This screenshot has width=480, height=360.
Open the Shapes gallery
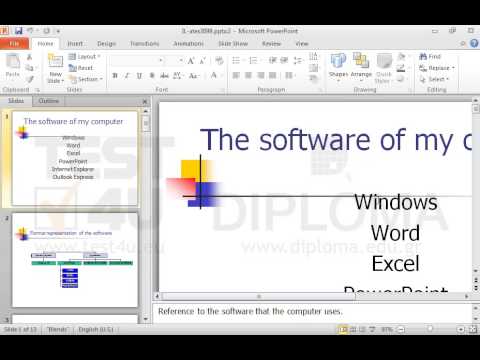pos(338,67)
